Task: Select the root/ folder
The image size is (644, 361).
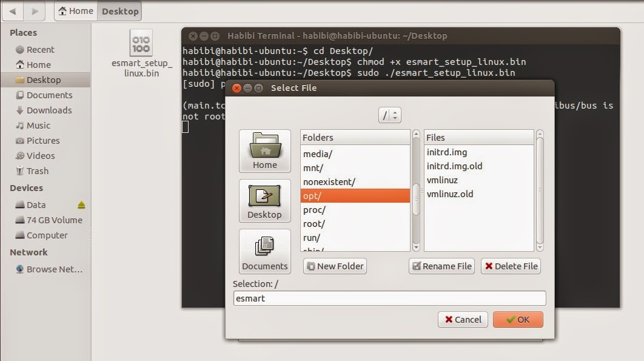Action: (x=355, y=224)
